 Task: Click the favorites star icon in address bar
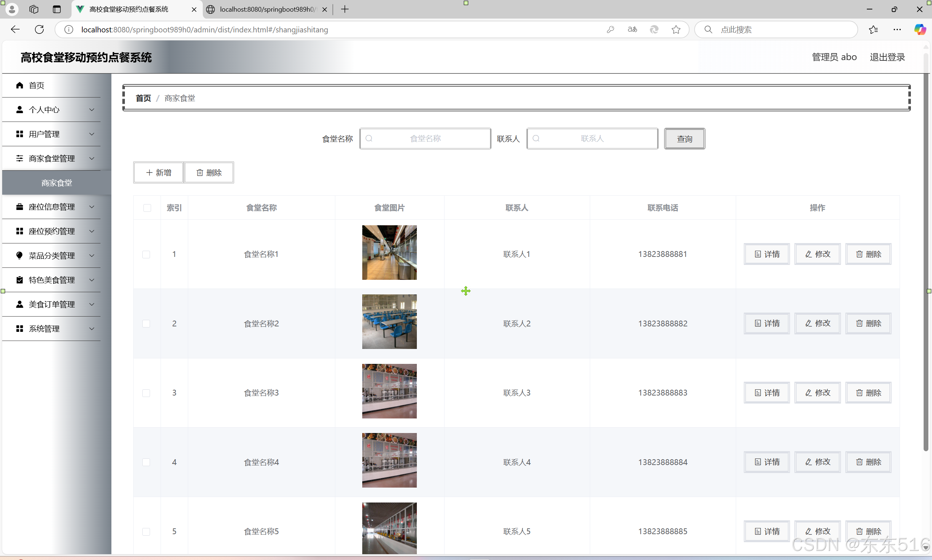click(x=676, y=29)
